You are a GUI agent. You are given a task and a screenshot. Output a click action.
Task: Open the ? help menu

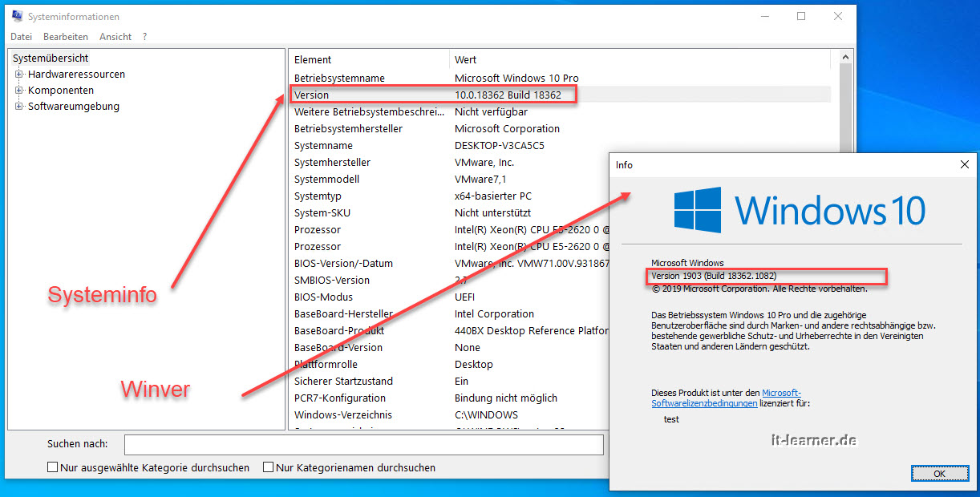(x=144, y=37)
